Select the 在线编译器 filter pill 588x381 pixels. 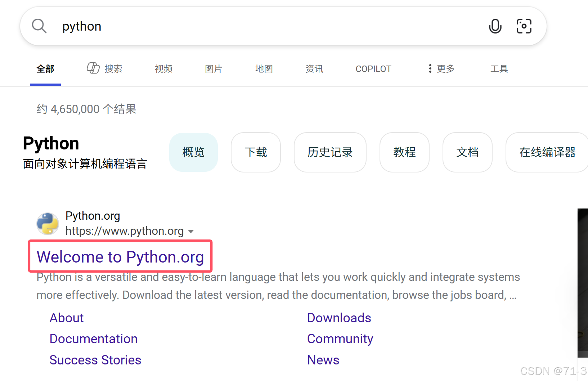546,152
